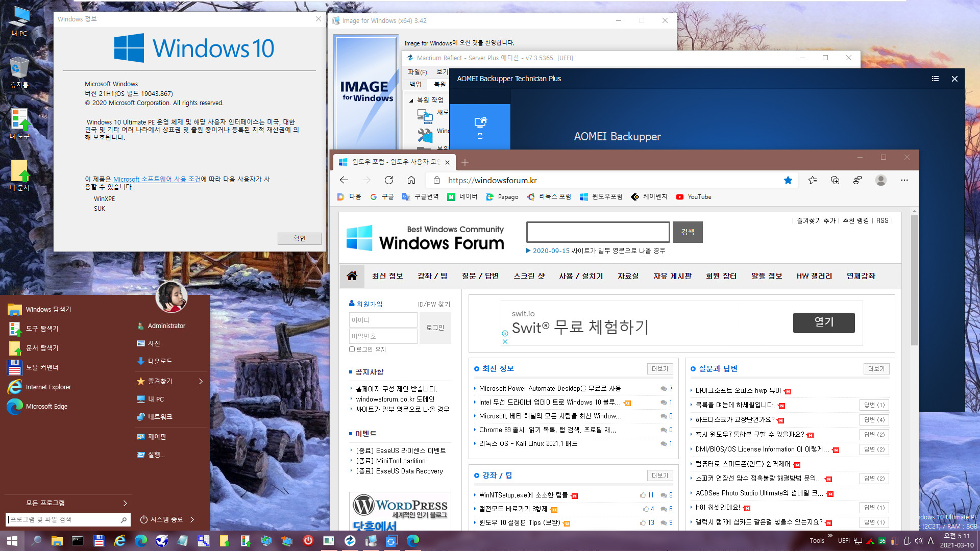
Task: Click the Edge address bar URL
Action: coord(492,180)
